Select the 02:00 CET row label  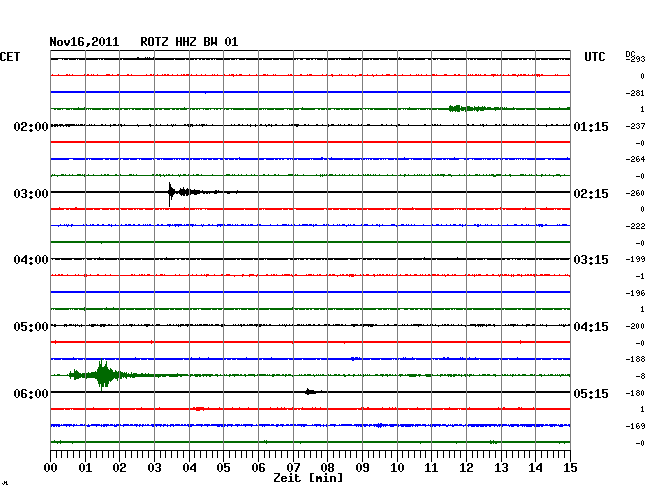pos(31,126)
